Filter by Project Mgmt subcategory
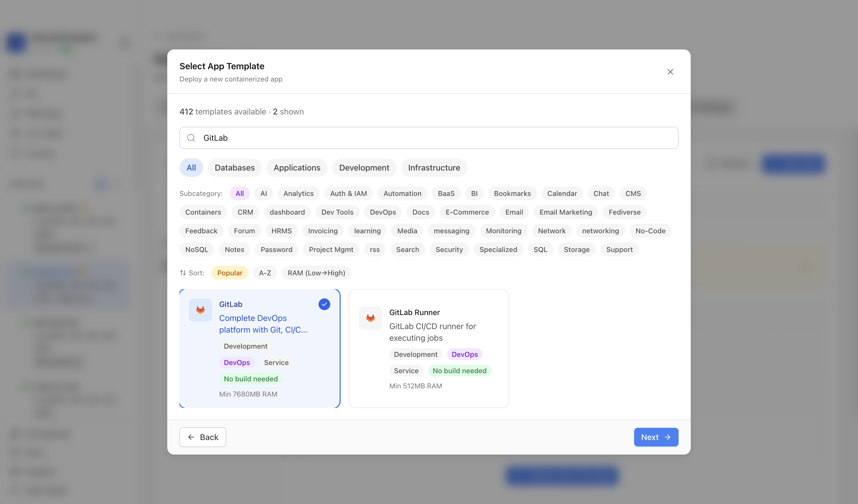 pos(331,249)
